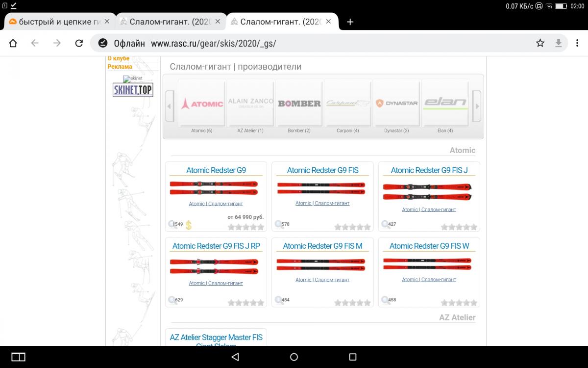Rate Atomic Redster G9 FIS with the stars

[x=353, y=227]
